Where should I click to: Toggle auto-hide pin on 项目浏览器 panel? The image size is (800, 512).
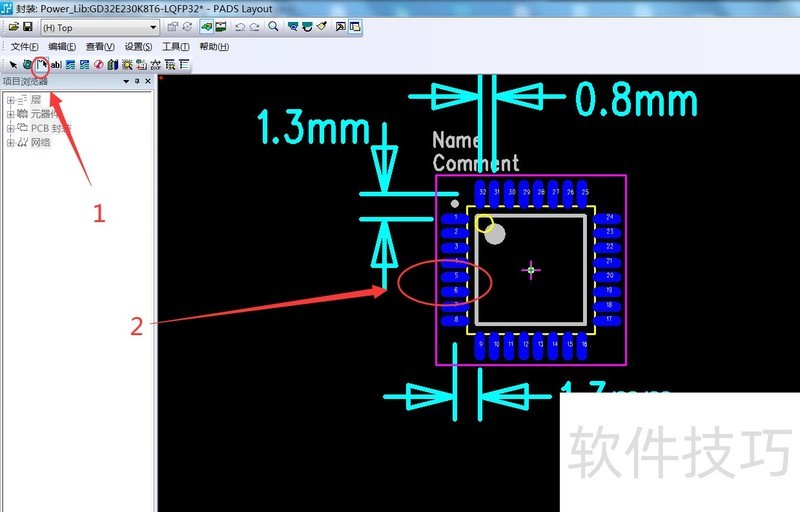point(137,81)
